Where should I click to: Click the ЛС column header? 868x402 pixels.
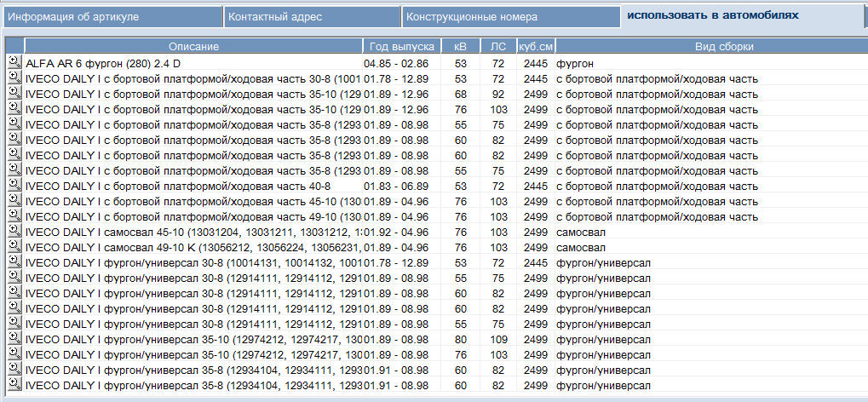coord(497,46)
